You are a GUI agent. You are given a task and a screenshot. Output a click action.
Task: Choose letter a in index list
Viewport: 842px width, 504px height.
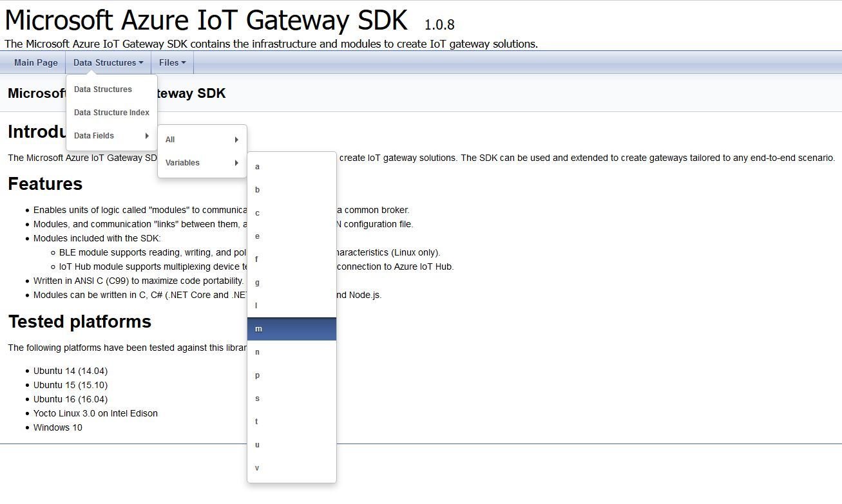pos(292,167)
